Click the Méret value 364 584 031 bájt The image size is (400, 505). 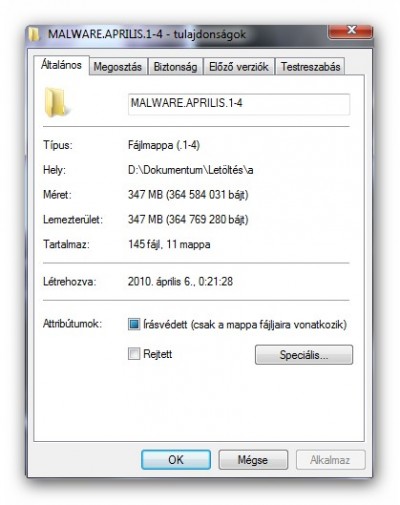(207, 195)
